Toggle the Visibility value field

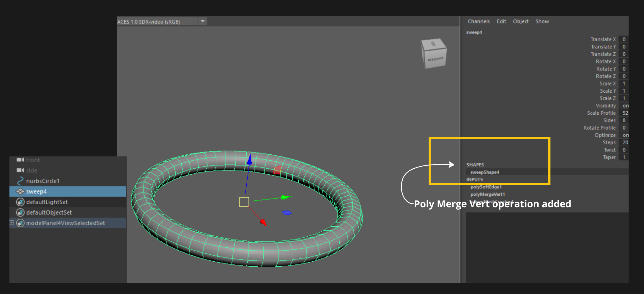coord(625,106)
